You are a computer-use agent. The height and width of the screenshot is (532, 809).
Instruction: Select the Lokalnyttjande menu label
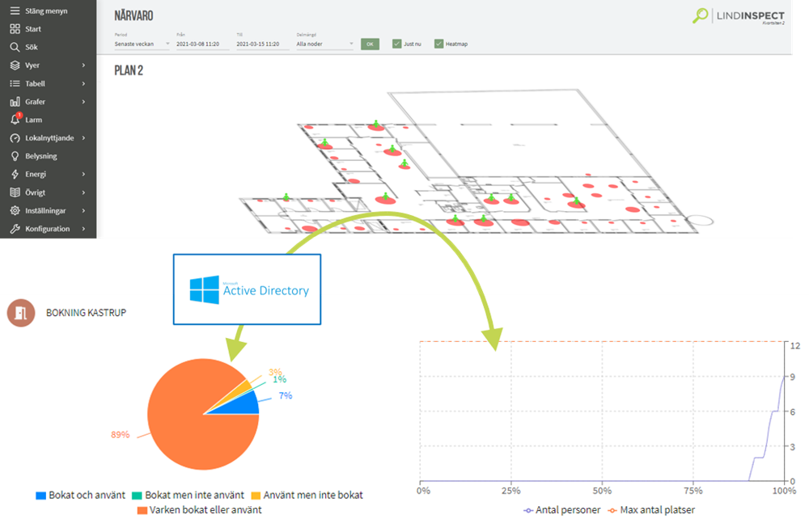[49, 138]
